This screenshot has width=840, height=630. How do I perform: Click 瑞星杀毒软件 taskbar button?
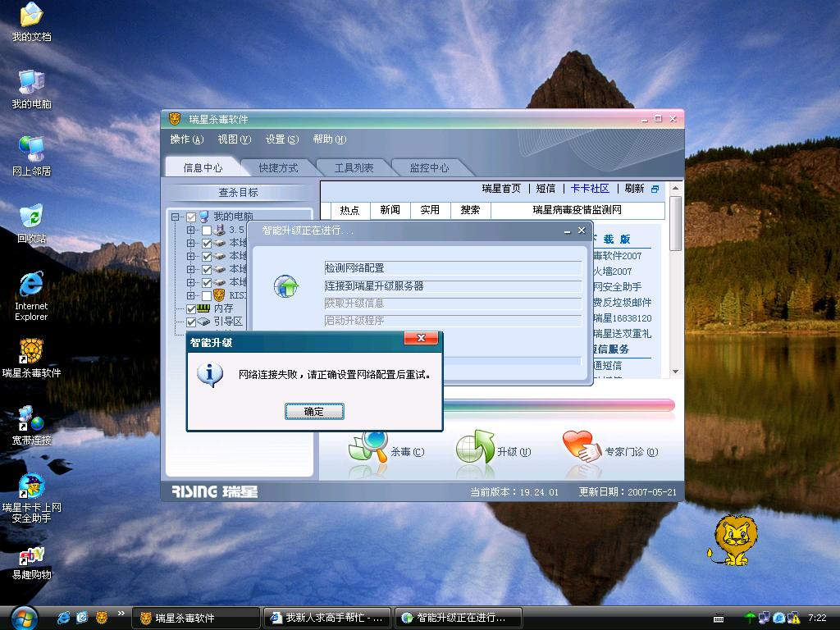[x=196, y=618]
